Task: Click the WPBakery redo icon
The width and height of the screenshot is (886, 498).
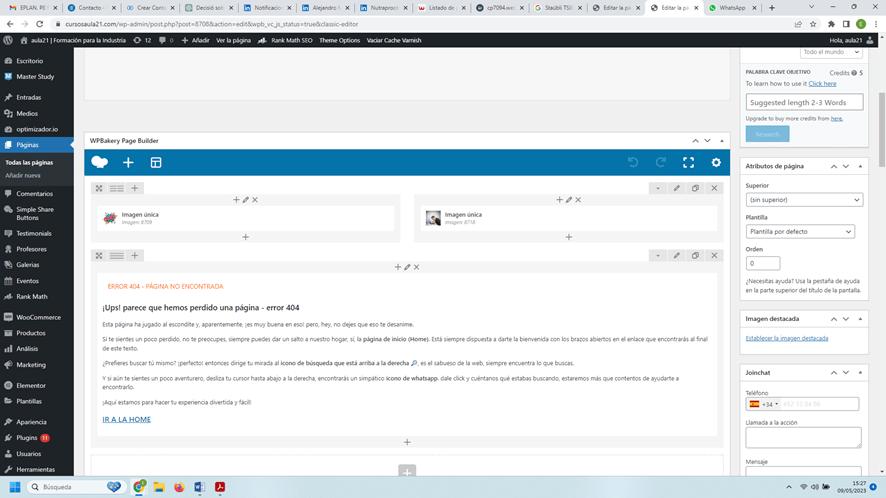Action: coord(661,163)
